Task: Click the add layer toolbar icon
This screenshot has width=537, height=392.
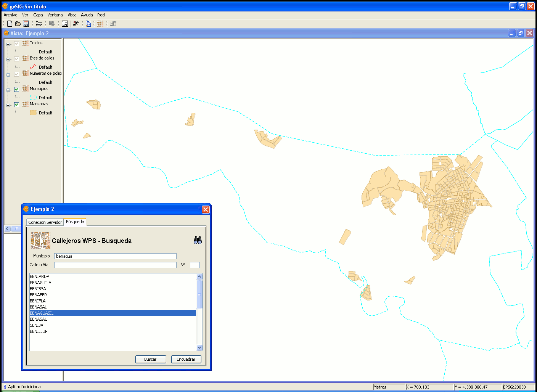Action: click(x=39, y=24)
